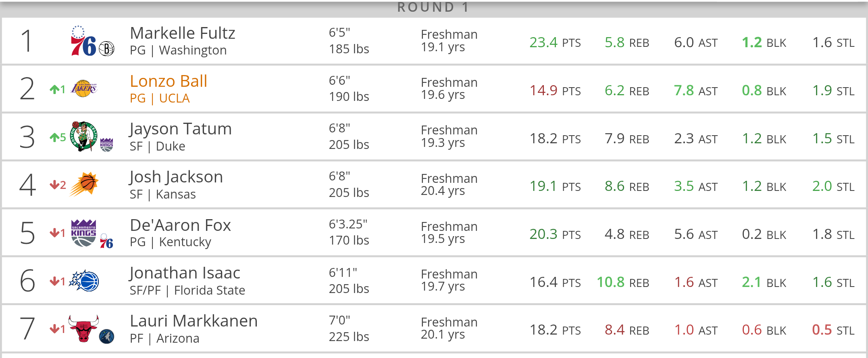Click the Chicago Bulls logo in pick 7

coord(83,329)
